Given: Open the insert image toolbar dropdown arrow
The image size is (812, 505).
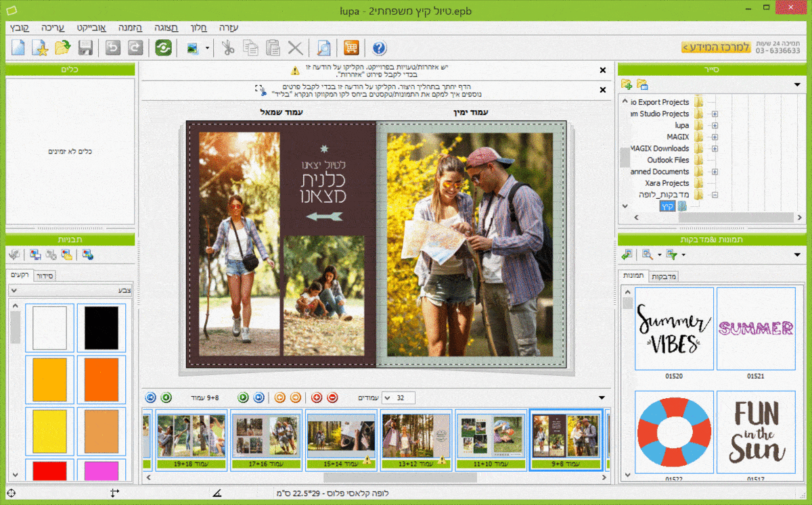Looking at the screenshot, I should pos(207,49).
